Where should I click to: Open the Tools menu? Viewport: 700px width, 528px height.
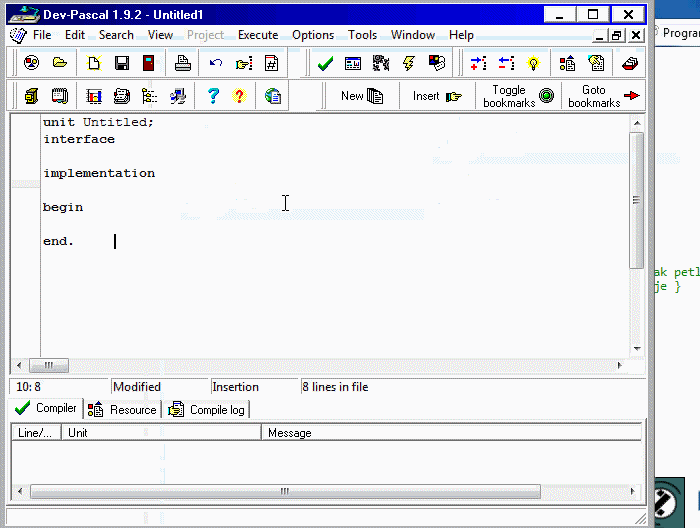(x=362, y=34)
